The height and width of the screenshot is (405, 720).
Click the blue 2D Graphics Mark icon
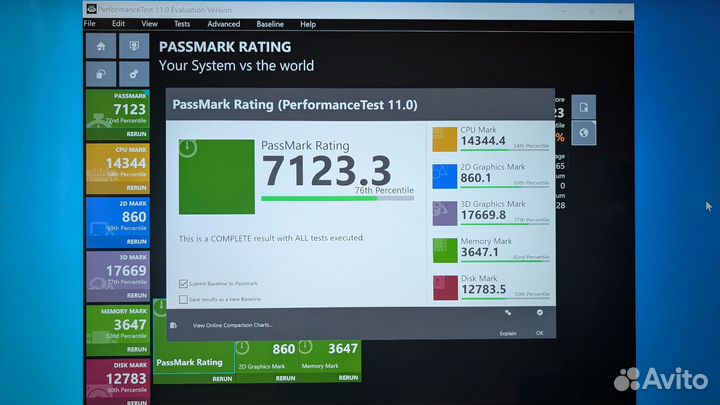pyautogui.click(x=444, y=176)
